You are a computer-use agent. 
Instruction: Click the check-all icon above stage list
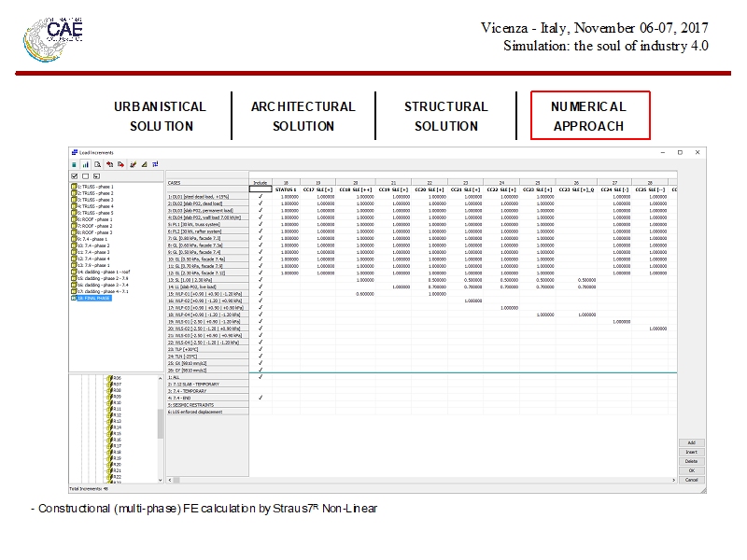[x=75, y=175]
